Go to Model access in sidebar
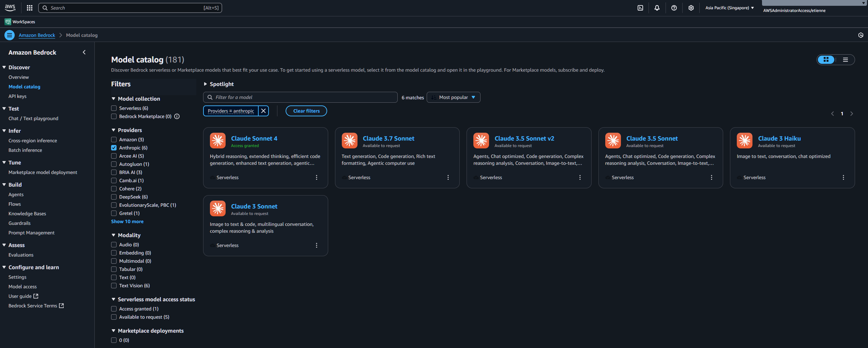 pos(22,287)
